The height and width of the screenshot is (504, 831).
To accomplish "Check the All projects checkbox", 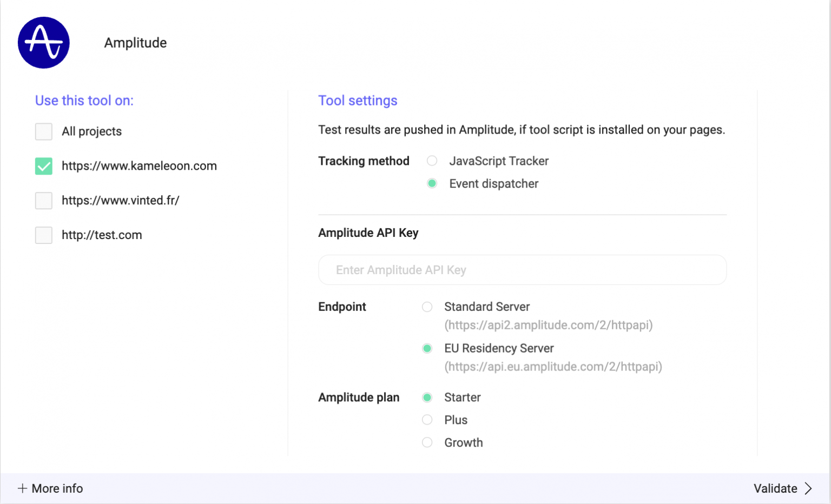I will pyautogui.click(x=44, y=131).
